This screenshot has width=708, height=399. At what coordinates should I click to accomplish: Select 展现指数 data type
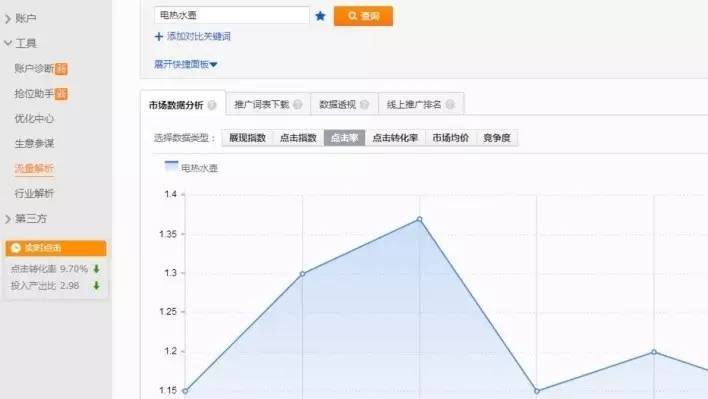click(247, 138)
